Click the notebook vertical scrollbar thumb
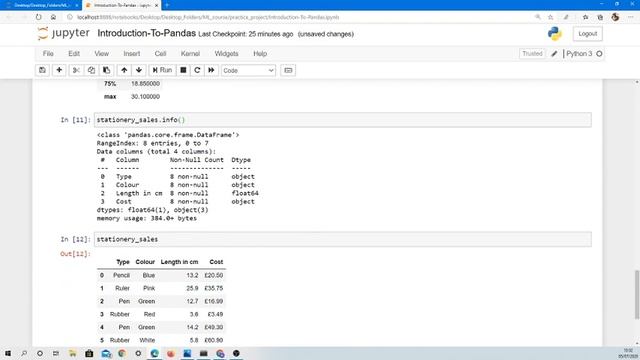Viewport: 640px width, 360px height. (x=637, y=295)
